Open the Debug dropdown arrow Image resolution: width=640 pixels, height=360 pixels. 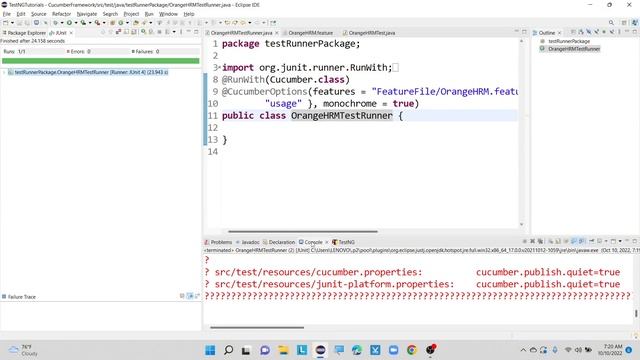[x=62, y=23]
